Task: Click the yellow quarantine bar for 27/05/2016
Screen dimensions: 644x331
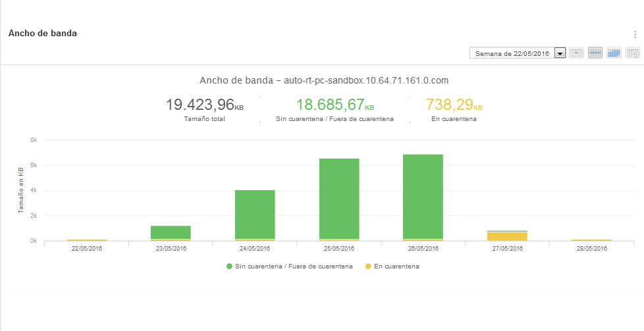Action: 507,236
